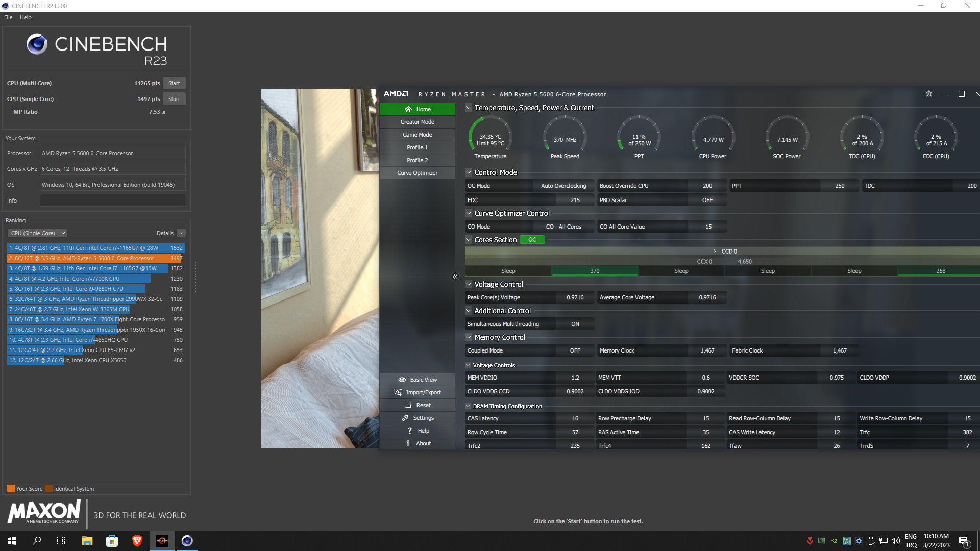980x551 pixels.
Task: Expand the CCD 0 chevron
Action: pyautogui.click(x=715, y=252)
